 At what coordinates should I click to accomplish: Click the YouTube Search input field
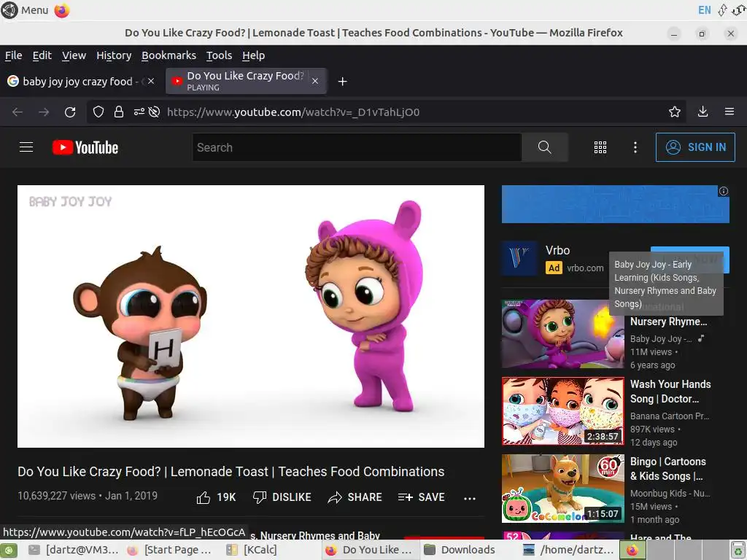357,147
